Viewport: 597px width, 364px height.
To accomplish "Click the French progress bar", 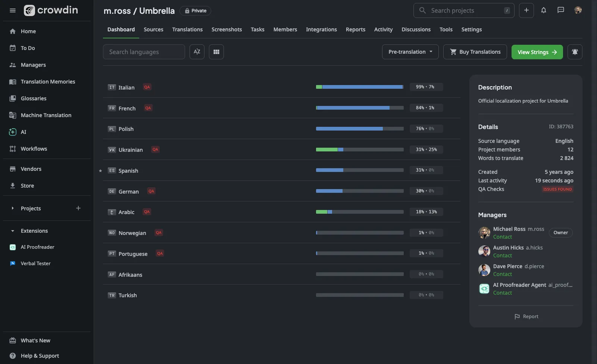I will click(x=360, y=108).
